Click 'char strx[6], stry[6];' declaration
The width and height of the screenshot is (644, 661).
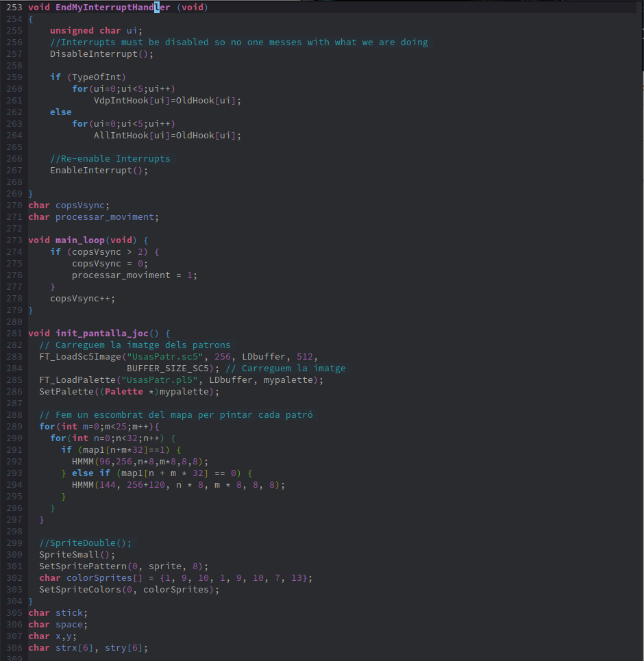coord(88,648)
